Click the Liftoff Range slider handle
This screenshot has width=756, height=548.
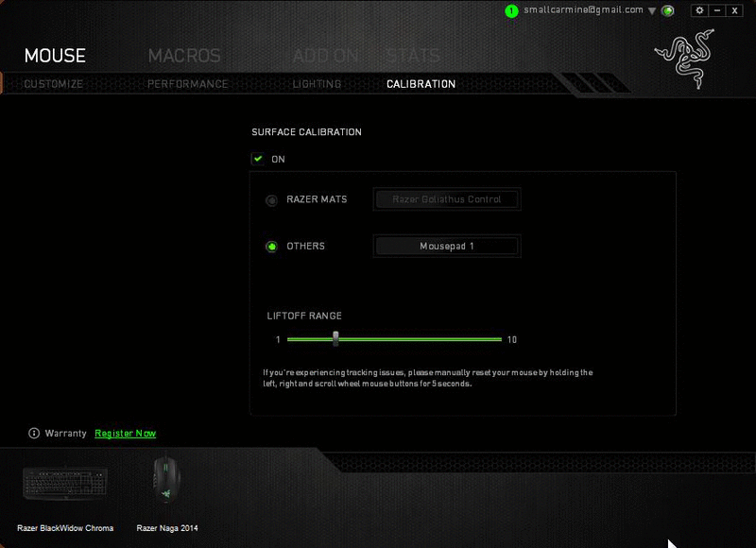(335, 338)
